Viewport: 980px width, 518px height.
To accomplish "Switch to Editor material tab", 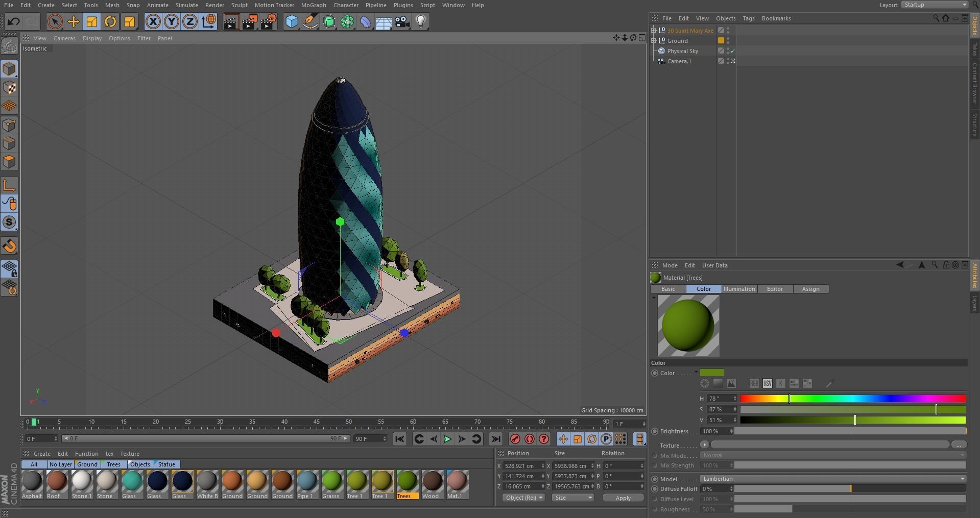I will point(775,289).
